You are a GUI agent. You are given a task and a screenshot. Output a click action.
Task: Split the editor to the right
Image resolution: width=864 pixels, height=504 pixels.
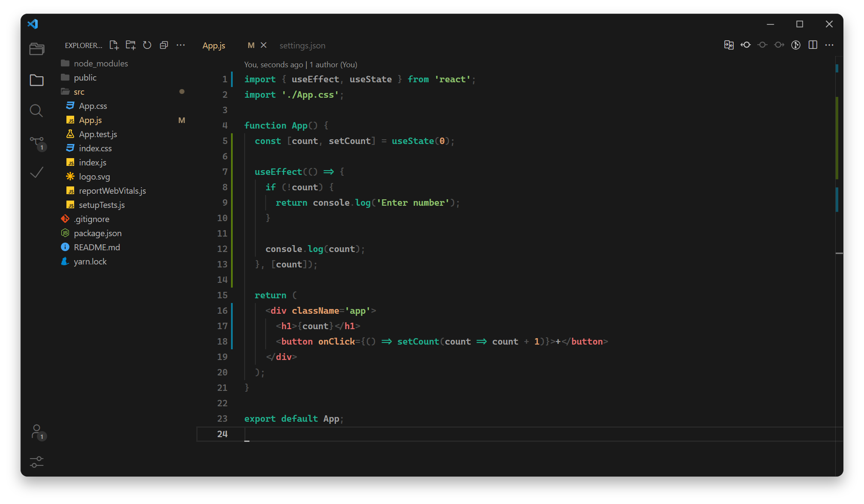click(813, 45)
